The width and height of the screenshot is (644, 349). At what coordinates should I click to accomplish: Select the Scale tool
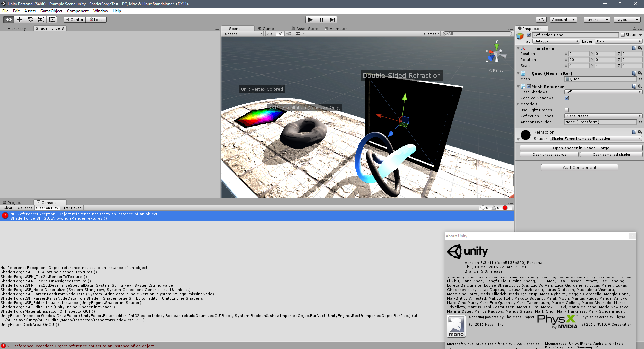[41, 20]
